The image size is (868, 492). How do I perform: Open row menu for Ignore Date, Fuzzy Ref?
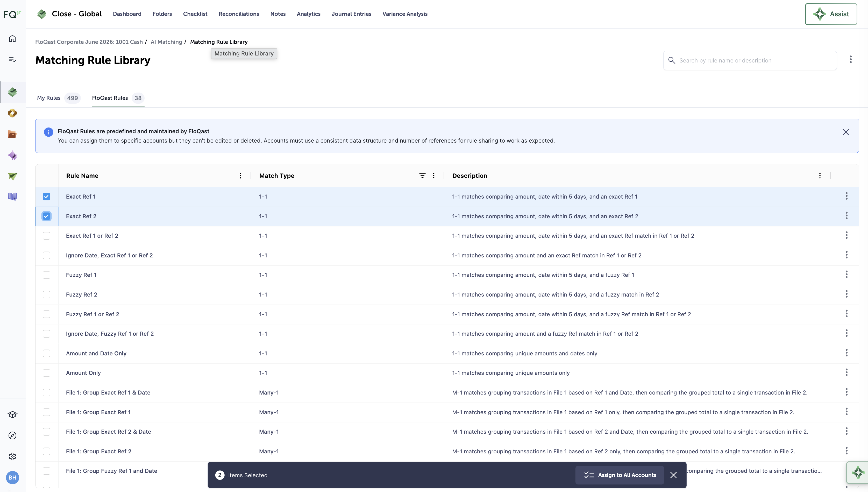(846, 333)
